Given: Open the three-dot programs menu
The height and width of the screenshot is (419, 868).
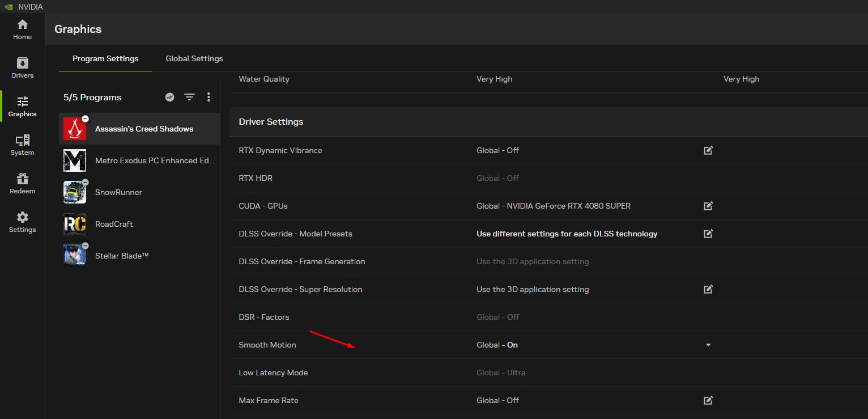Looking at the screenshot, I should click(209, 97).
